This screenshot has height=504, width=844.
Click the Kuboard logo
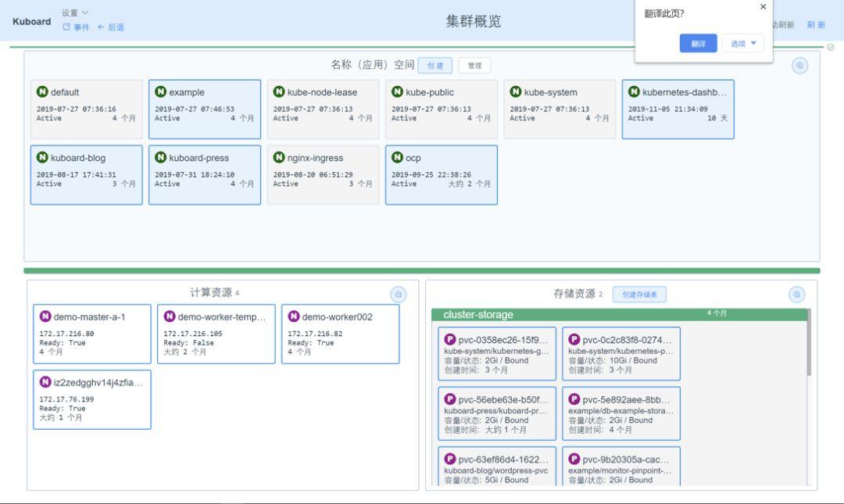point(30,21)
